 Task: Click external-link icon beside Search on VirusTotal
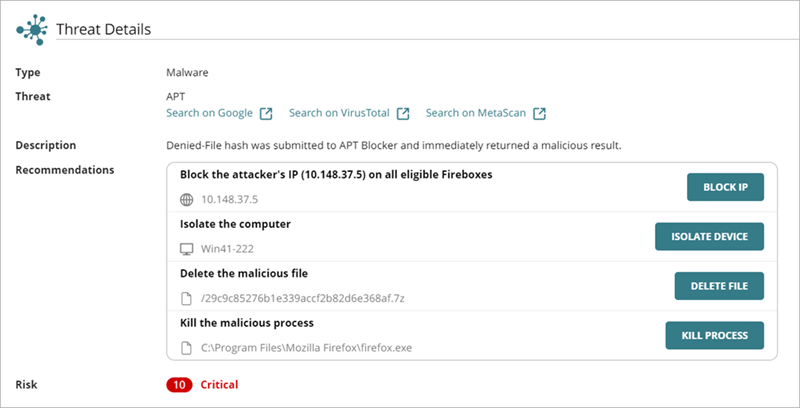point(403,113)
